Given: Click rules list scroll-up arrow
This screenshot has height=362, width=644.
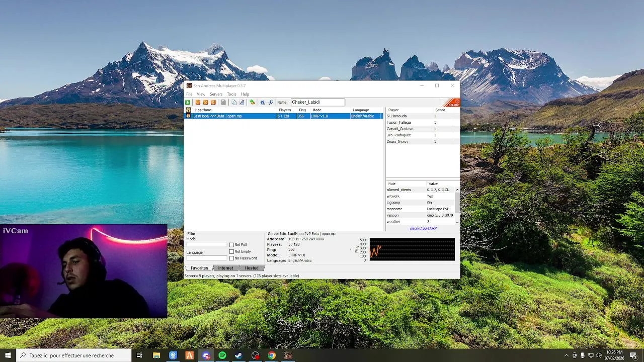Looking at the screenshot, I should [x=457, y=190].
